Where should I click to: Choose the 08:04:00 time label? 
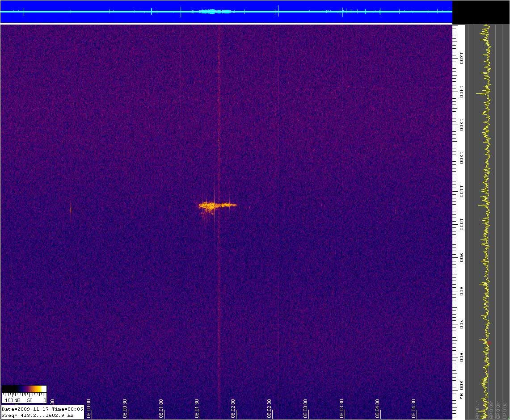(x=378, y=409)
